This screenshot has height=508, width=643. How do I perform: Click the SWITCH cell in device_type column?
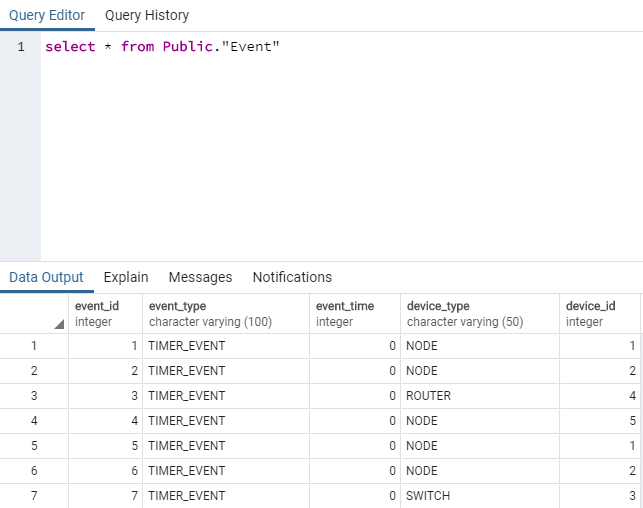(x=428, y=496)
